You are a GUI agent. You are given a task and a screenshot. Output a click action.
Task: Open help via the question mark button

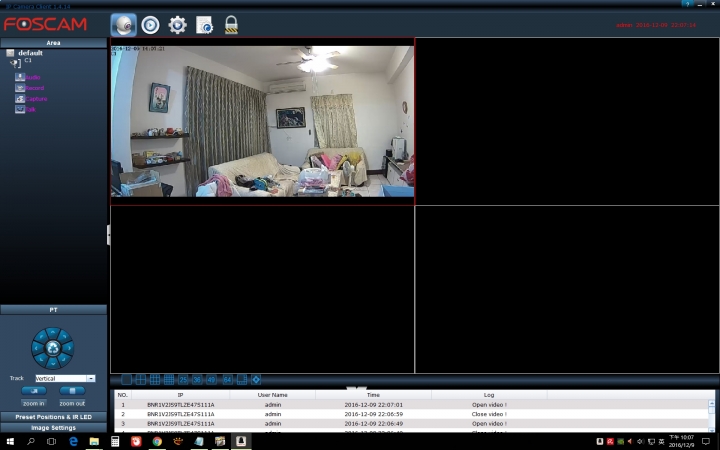tap(687, 4)
